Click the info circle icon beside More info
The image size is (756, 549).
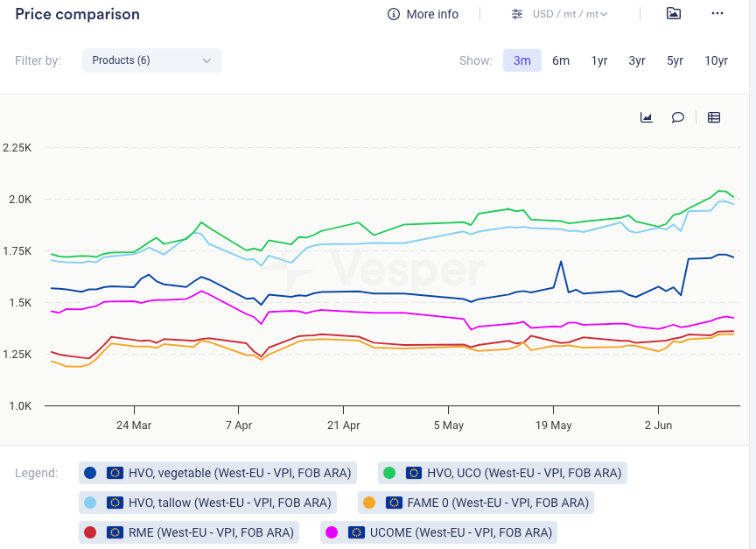click(394, 14)
